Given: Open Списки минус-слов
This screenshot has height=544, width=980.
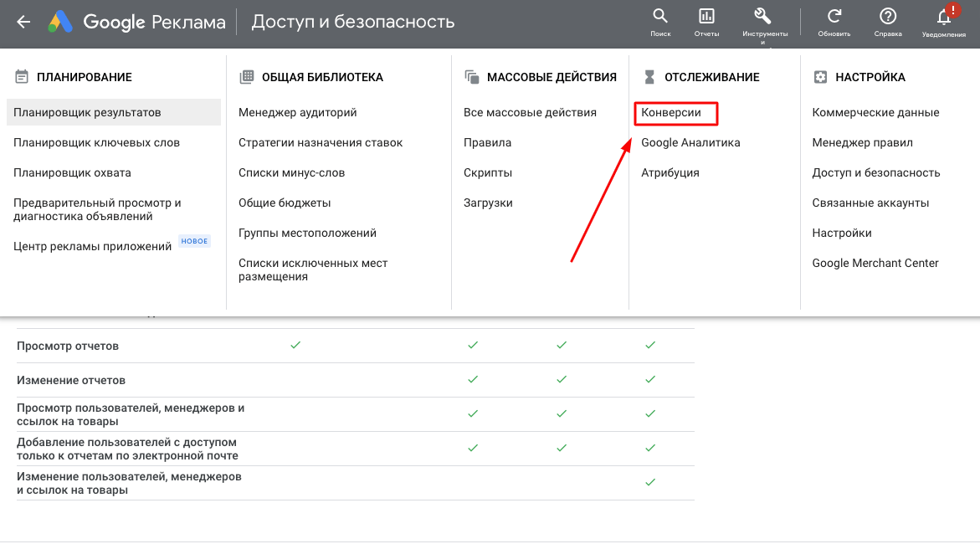Looking at the screenshot, I should (291, 172).
